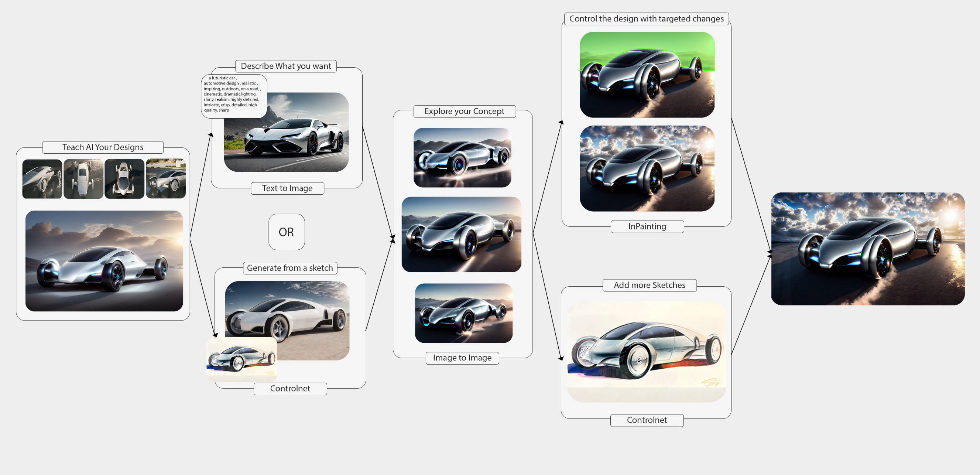Click the green-masked inpainting car image

pyautogui.click(x=647, y=75)
